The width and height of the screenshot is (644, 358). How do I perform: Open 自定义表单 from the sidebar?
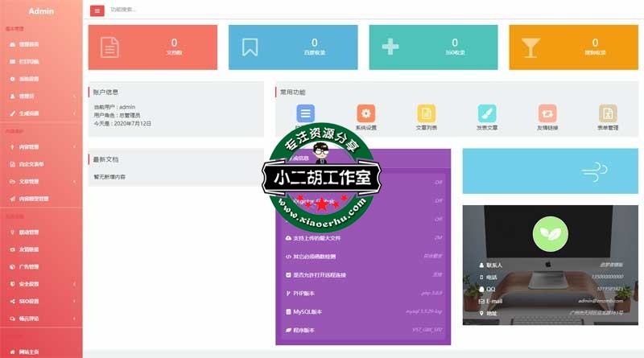coord(31,164)
